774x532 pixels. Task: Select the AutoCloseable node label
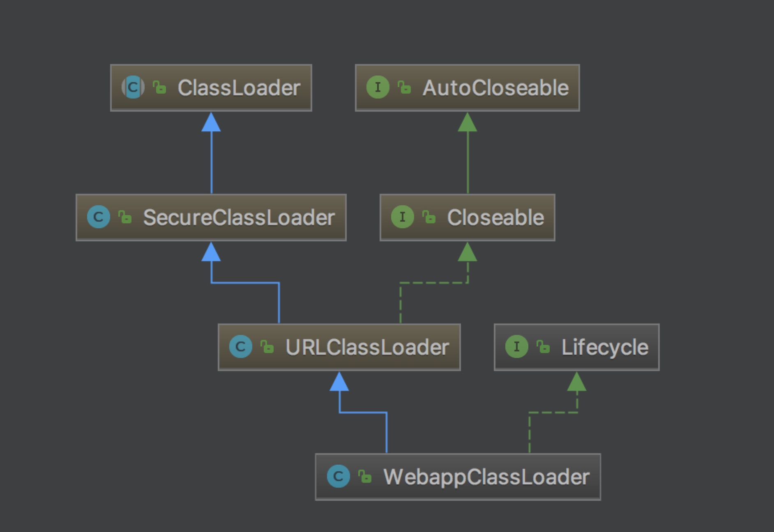point(495,88)
